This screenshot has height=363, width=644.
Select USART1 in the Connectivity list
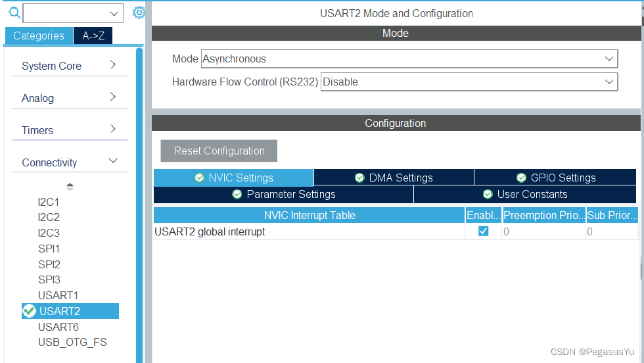tap(58, 295)
